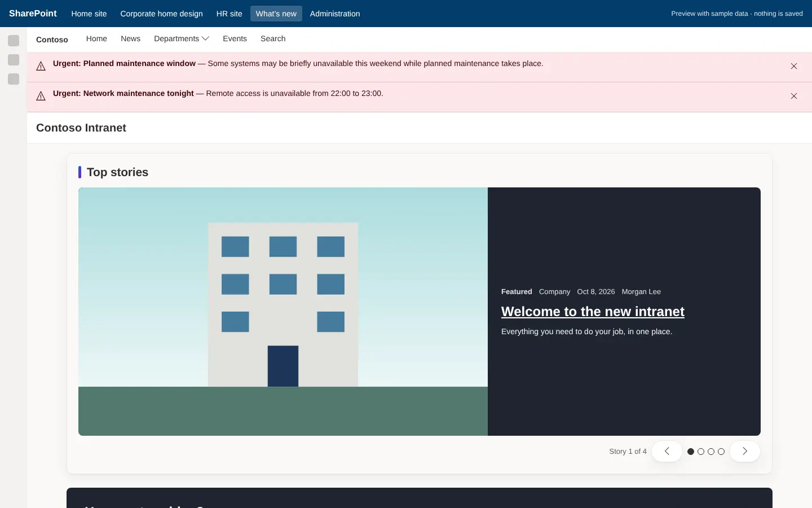The width and height of the screenshot is (812, 508).
Task: Go to the previous story
Action: coord(667,452)
